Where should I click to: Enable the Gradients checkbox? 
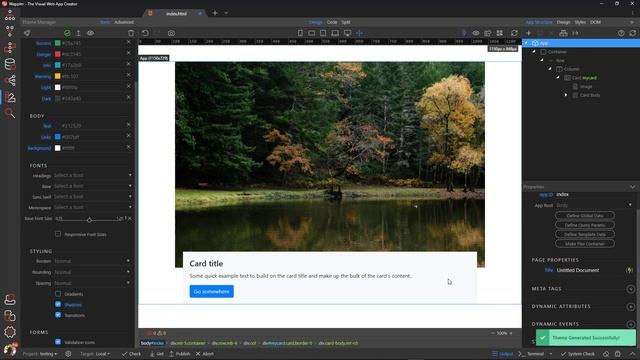pos(58,293)
